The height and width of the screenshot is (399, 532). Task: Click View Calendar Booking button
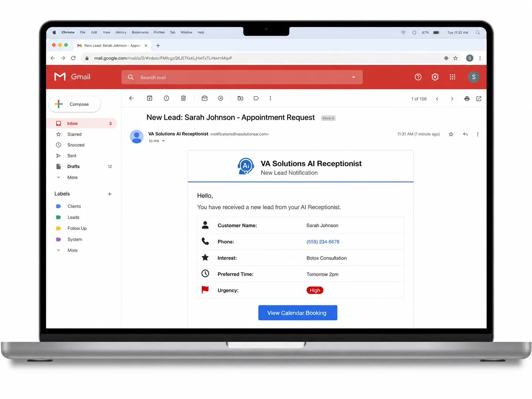297,313
